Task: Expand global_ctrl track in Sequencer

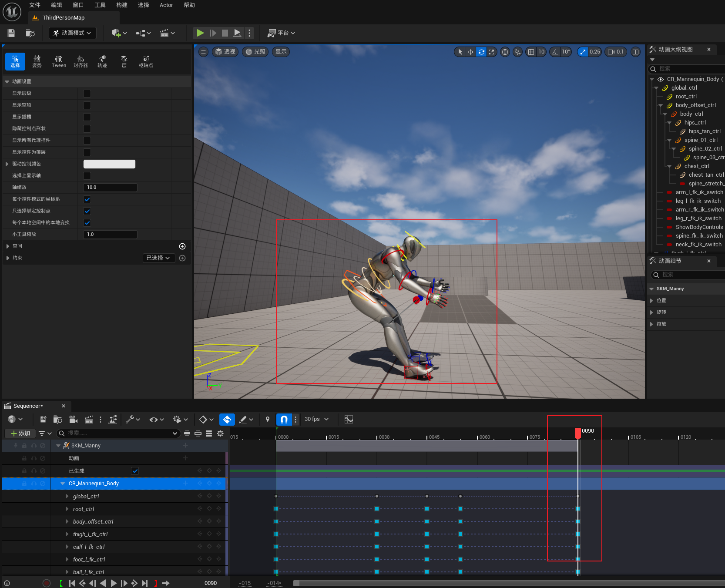Action: coord(67,496)
